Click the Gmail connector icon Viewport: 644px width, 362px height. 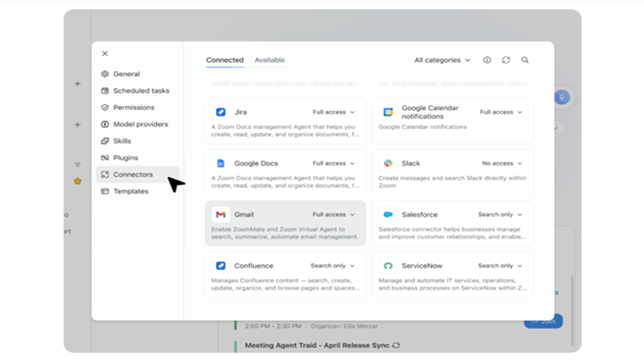221,215
